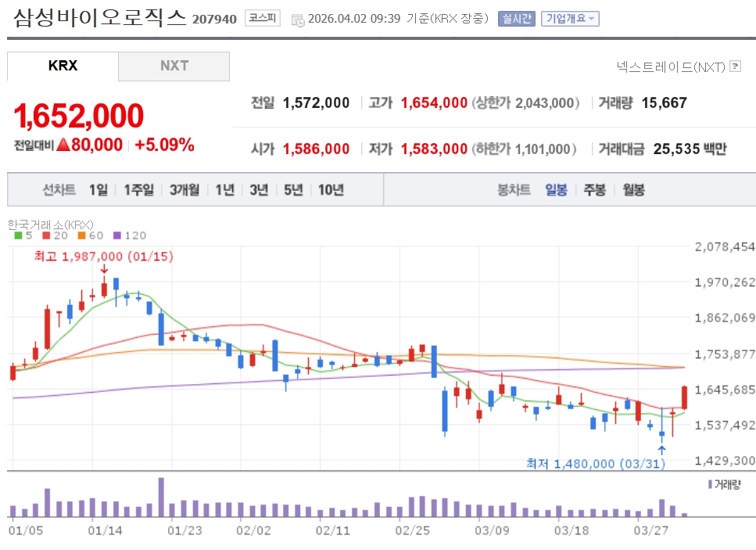The image size is (756, 550).
Task: Click the 03/27 date axis label
Action: pyautogui.click(x=651, y=530)
